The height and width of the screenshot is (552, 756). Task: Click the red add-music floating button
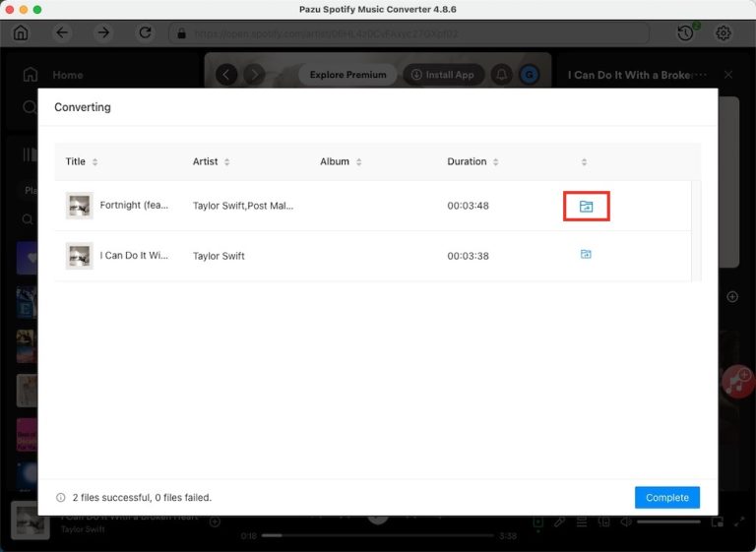(x=738, y=380)
